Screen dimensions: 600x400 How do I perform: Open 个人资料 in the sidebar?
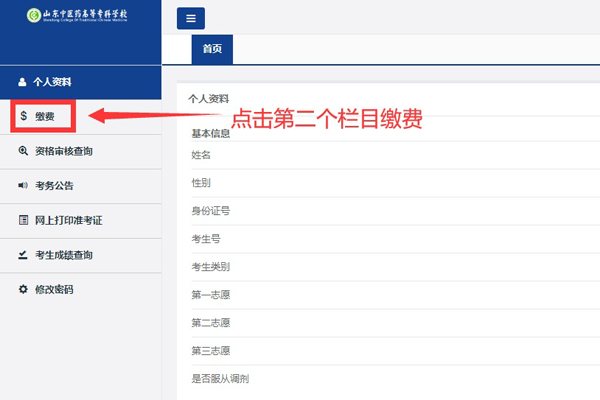pyautogui.click(x=80, y=82)
